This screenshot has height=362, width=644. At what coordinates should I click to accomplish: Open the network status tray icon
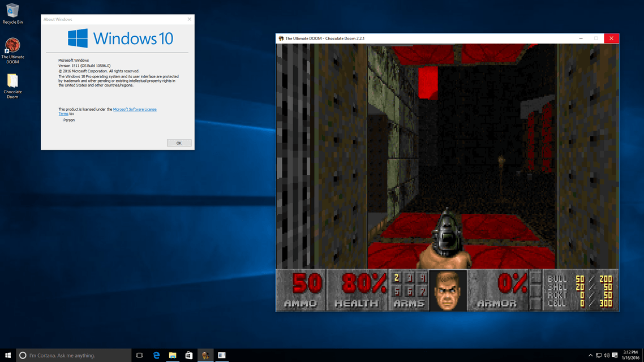(599, 355)
